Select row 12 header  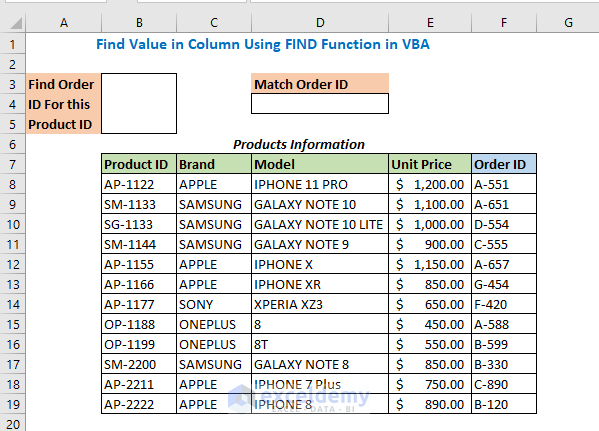tap(13, 264)
